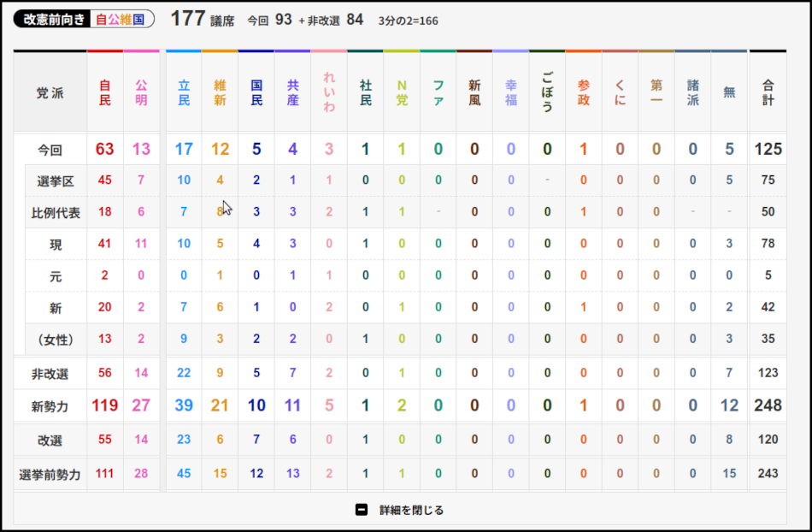Click the 177 議席 total heading
812x532 pixels.
click(x=203, y=19)
